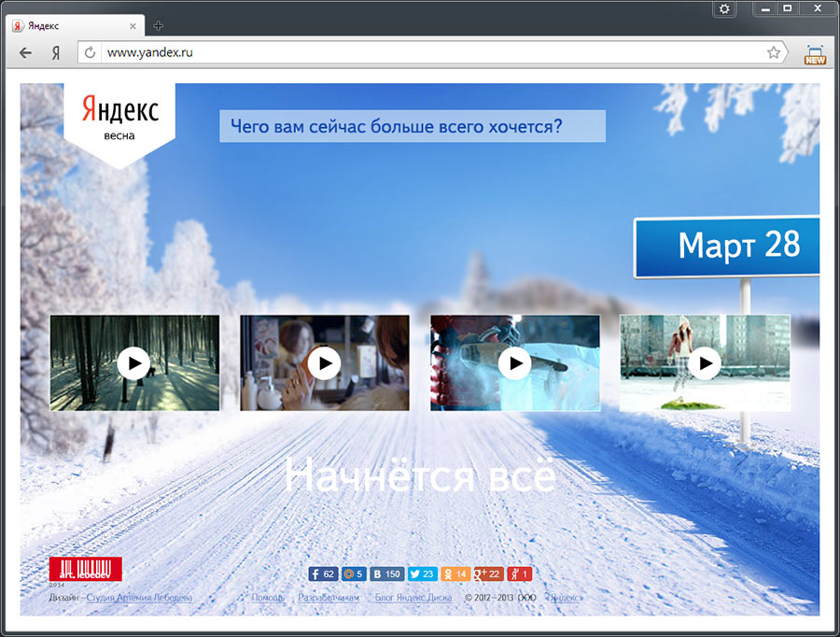Share on Google+ with 22 count

pos(488,574)
